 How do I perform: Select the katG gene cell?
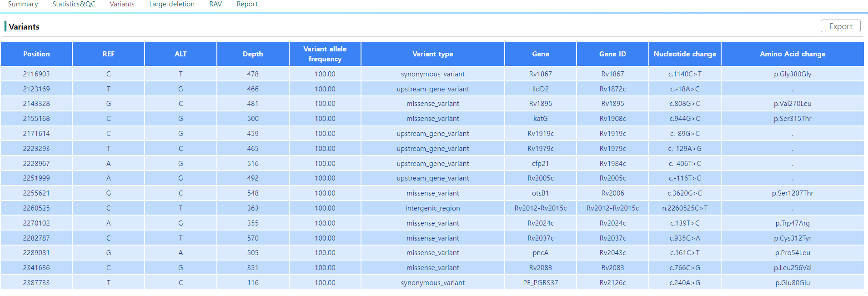(x=541, y=119)
